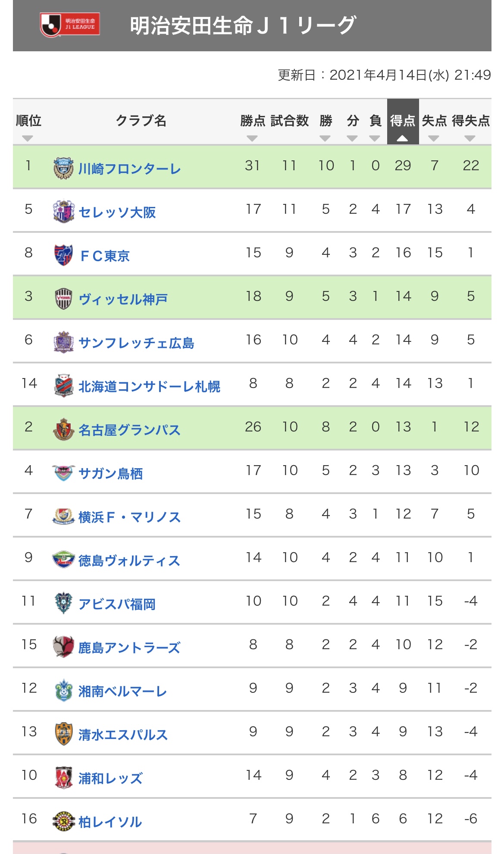Open サガン鳥栖 team link
This screenshot has height=854, width=504.
pyautogui.click(x=111, y=473)
